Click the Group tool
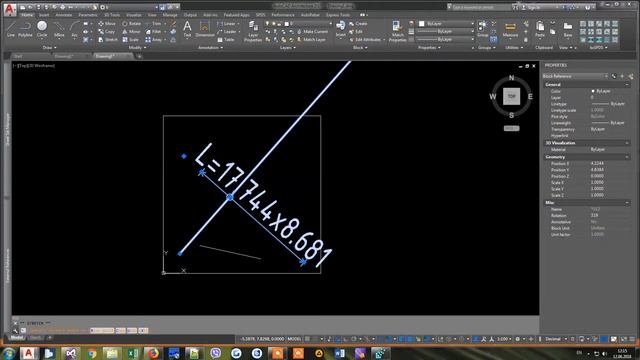 pyautogui.click(x=482, y=29)
